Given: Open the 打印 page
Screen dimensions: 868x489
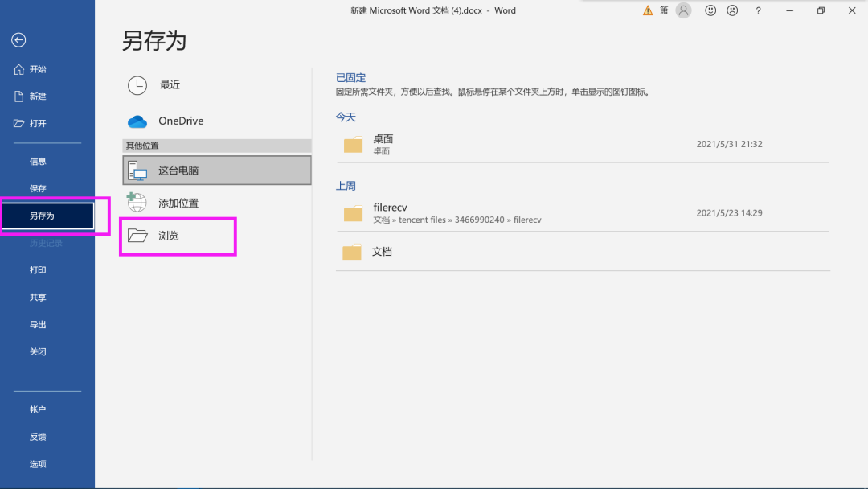Looking at the screenshot, I should click(38, 270).
